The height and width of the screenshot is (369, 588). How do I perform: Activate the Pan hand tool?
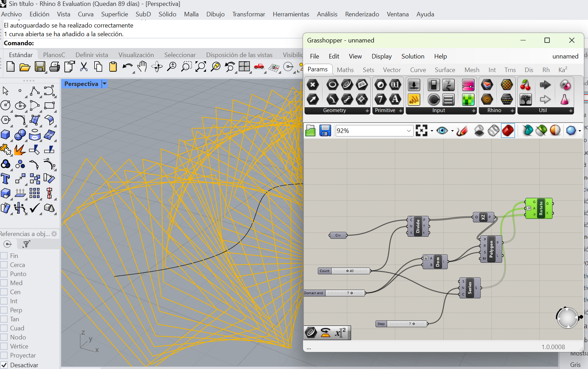coord(142,66)
